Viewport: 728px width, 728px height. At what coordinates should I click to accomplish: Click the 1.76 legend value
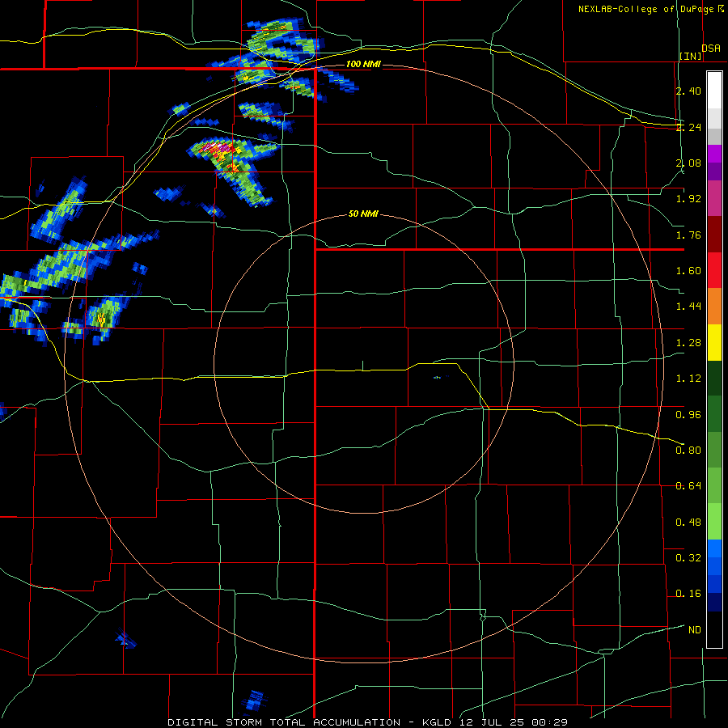[688, 235]
